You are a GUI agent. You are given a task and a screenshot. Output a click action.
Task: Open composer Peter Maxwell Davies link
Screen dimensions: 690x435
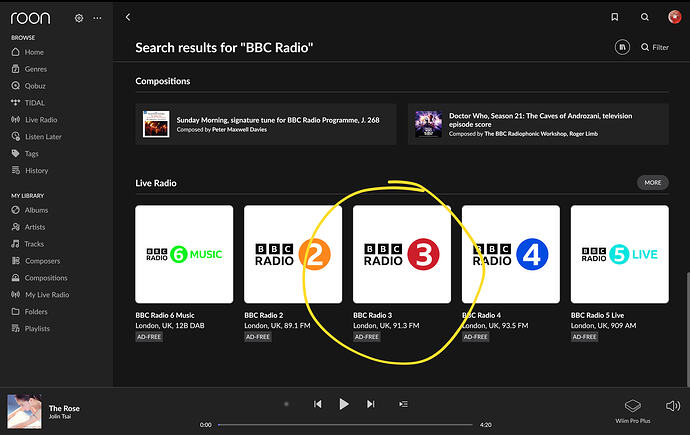tap(239, 130)
